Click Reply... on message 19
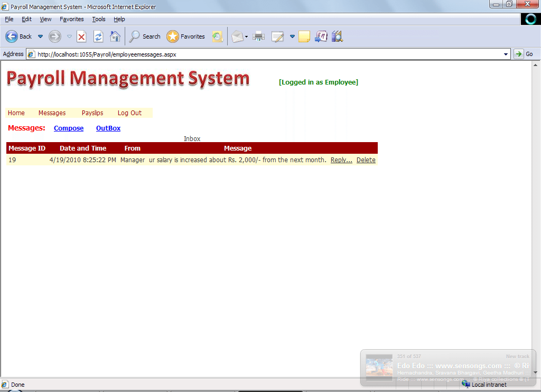The height and width of the screenshot is (392, 541). click(x=341, y=160)
